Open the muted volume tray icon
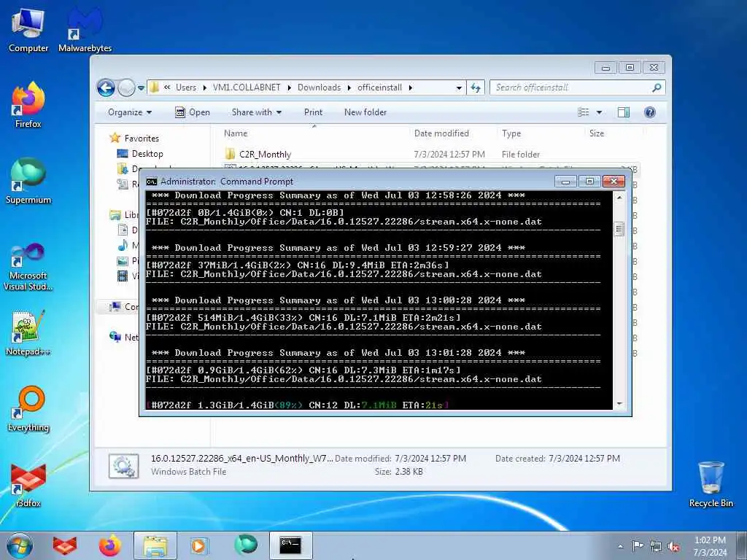Viewport: 747px width, 560px height. (673, 546)
